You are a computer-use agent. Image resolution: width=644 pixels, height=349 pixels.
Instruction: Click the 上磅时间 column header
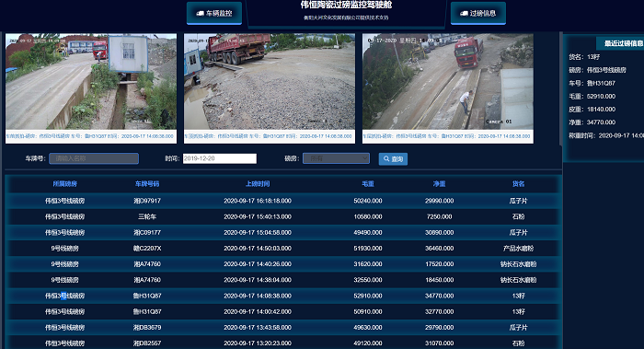258,184
